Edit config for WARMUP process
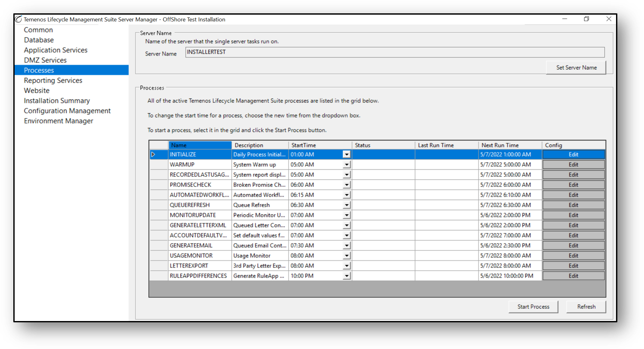 [573, 164]
